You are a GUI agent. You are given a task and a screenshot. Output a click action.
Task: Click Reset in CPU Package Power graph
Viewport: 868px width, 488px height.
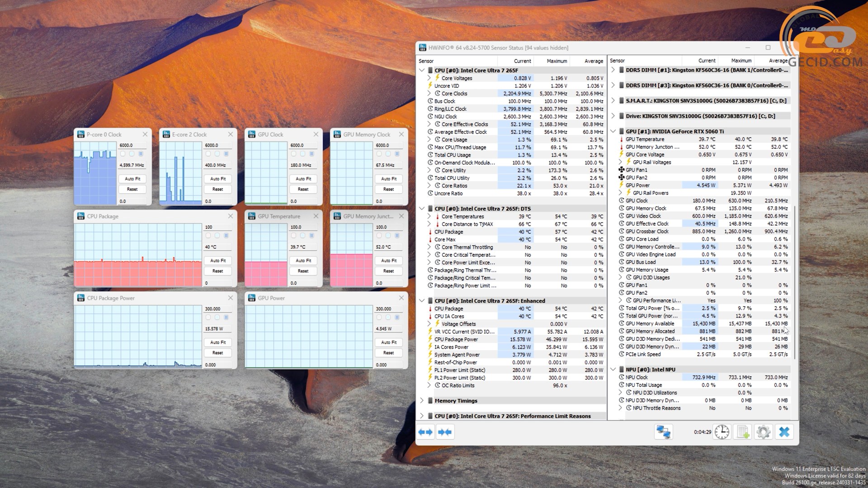click(x=218, y=353)
